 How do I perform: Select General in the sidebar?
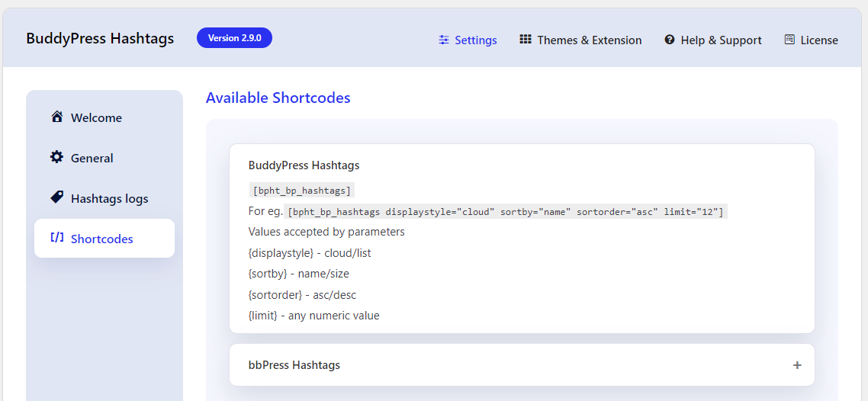tap(104, 158)
